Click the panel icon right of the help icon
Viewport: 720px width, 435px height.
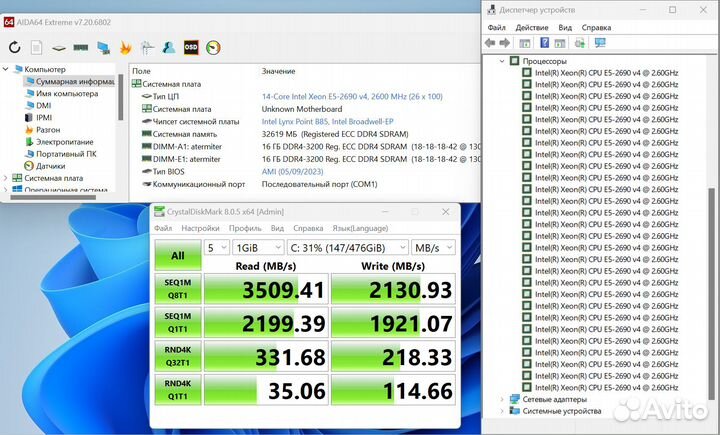pyautogui.click(x=560, y=43)
